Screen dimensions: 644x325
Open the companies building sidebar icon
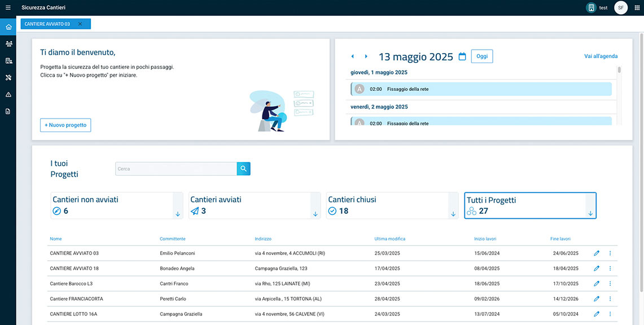point(8,61)
